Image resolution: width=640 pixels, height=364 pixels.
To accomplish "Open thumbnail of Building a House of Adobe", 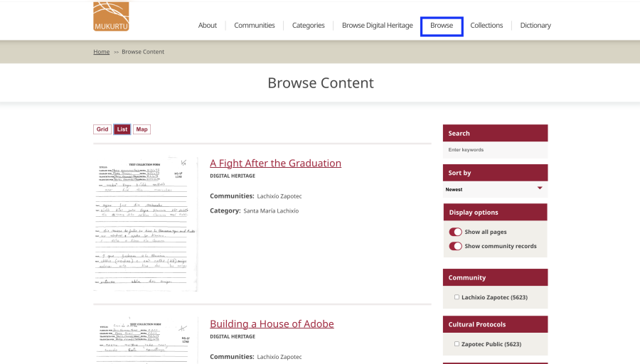I will coord(145,341).
